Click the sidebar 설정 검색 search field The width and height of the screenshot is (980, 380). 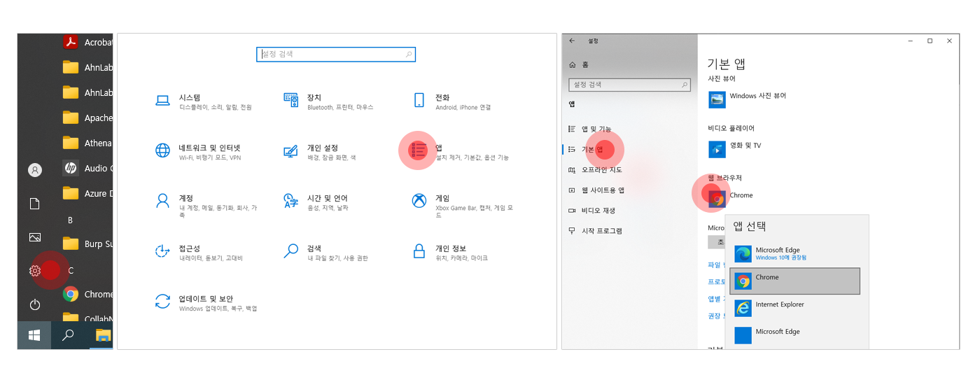pos(629,85)
